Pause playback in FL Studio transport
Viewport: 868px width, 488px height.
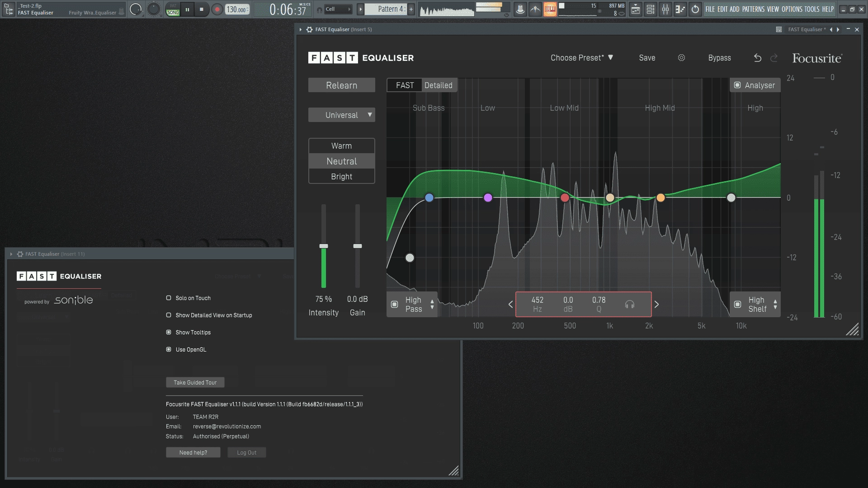[187, 9]
